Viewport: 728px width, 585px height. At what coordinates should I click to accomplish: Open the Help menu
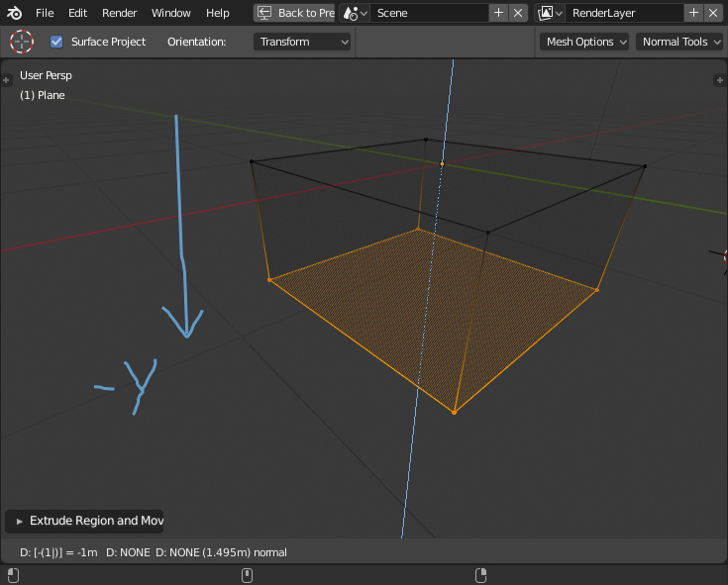(217, 13)
